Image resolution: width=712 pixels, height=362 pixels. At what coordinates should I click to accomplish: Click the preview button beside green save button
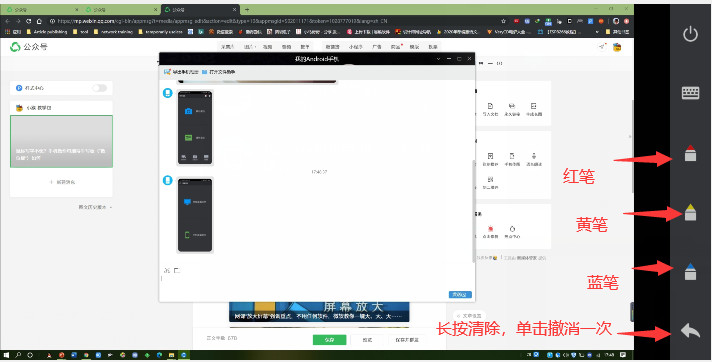pos(367,340)
